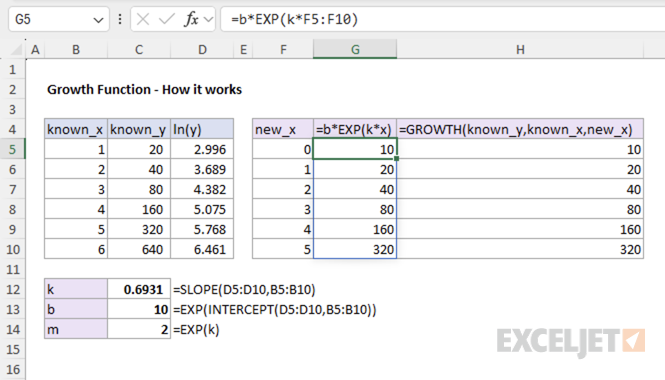The width and height of the screenshot is (665, 380).
Task: Click the '=EXP(INTERCEPT(D5:D10,B5:B10))' formula text
Action: pyautogui.click(x=274, y=309)
